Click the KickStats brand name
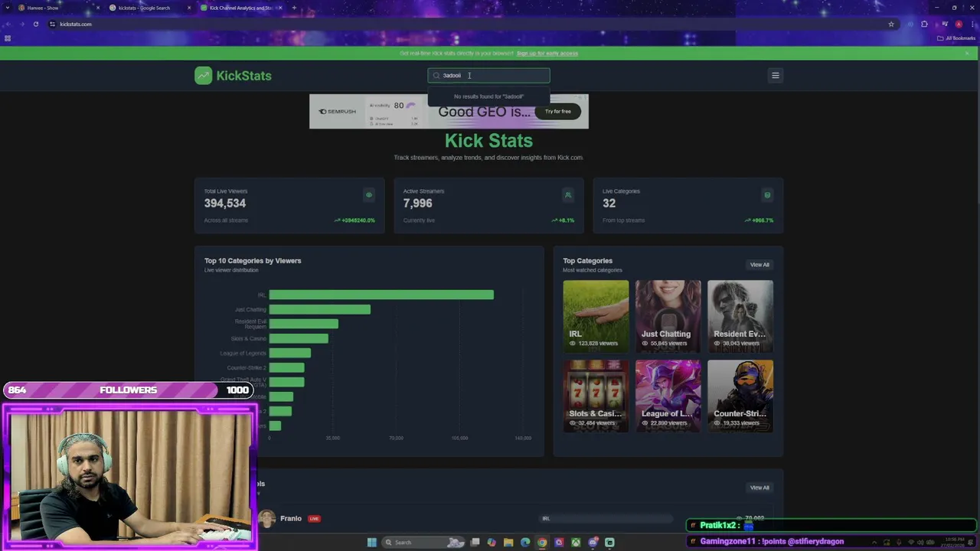Image resolution: width=980 pixels, height=551 pixels. pos(243,76)
